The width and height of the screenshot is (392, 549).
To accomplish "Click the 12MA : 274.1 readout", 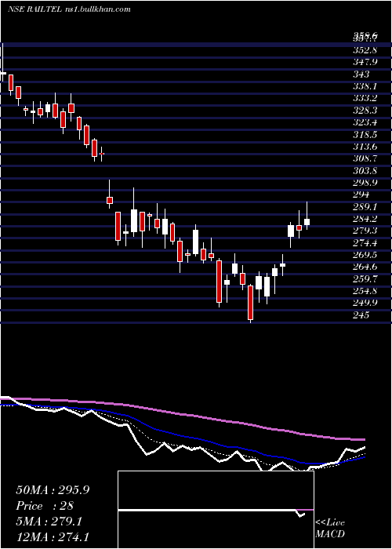I will point(54,536).
